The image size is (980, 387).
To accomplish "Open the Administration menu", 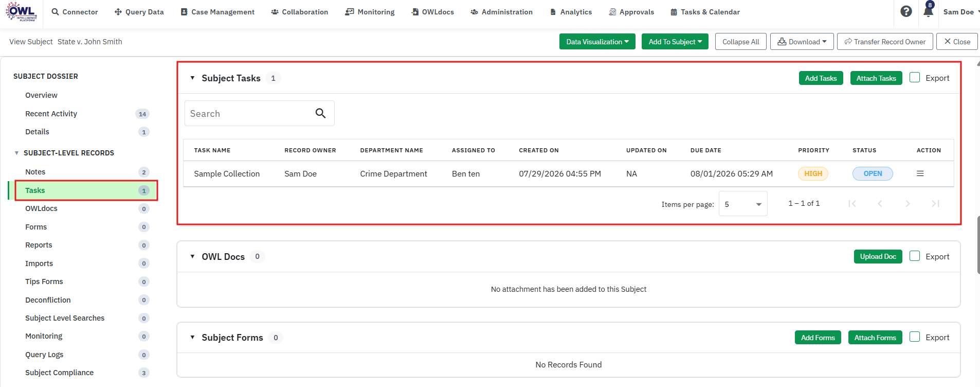I will pyautogui.click(x=501, y=12).
